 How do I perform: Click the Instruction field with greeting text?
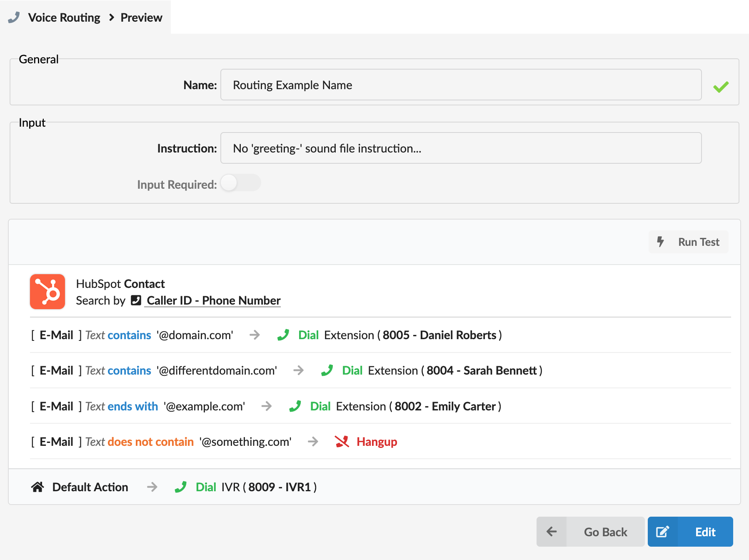(x=461, y=148)
